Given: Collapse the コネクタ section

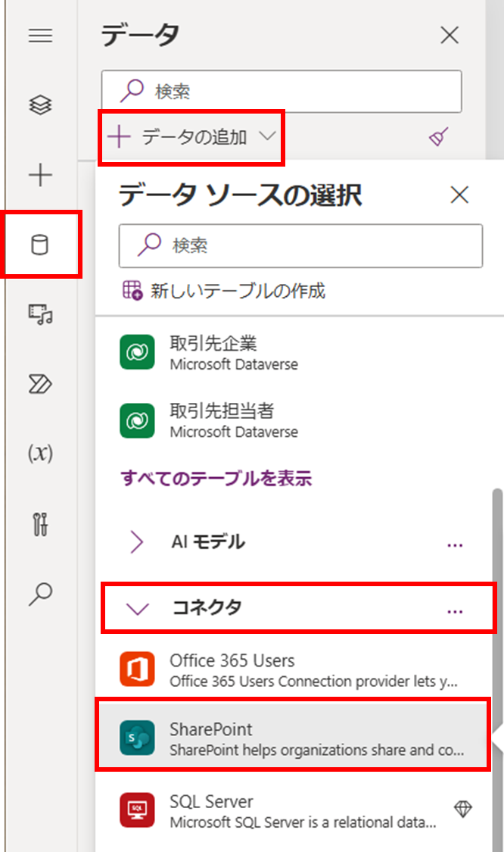Looking at the screenshot, I should pyautogui.click(x=137, y=608).
